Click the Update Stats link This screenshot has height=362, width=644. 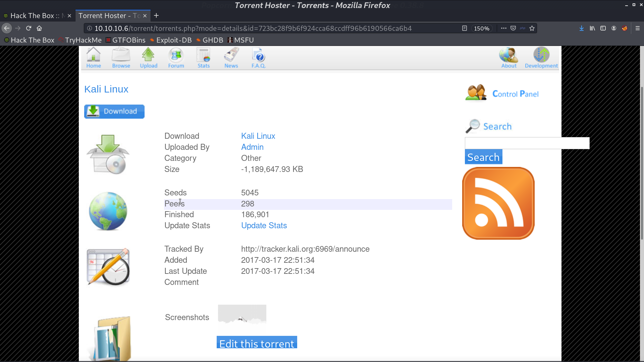(264, 226)
